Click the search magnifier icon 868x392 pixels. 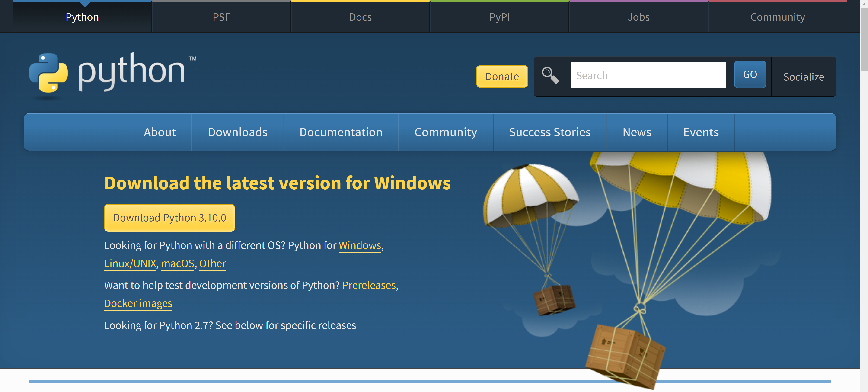coord(550,75)
